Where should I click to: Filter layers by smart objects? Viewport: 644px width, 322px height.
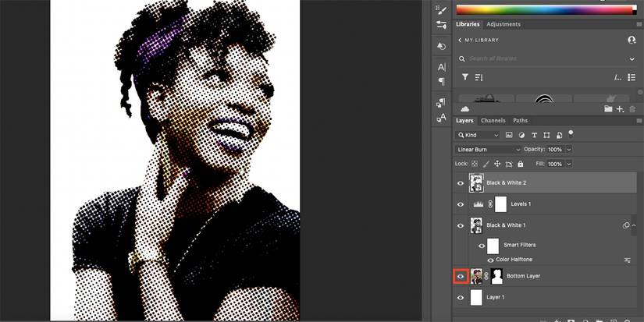point(559,135)
